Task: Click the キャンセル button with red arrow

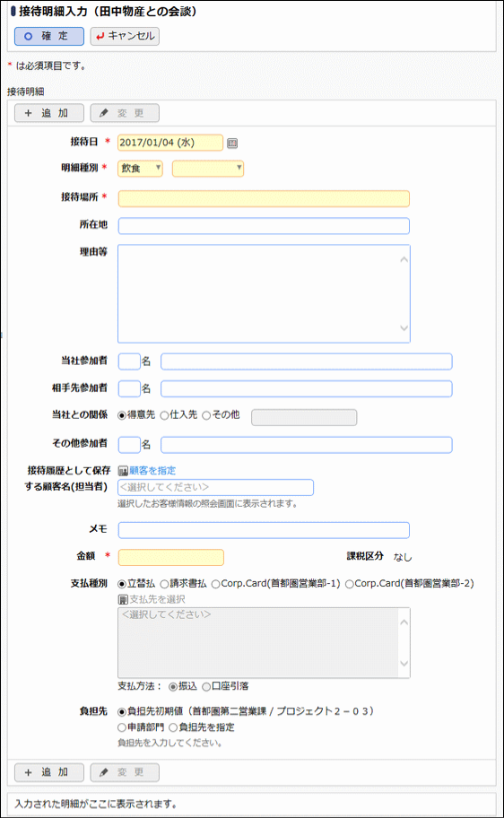Action: (125, 36)
